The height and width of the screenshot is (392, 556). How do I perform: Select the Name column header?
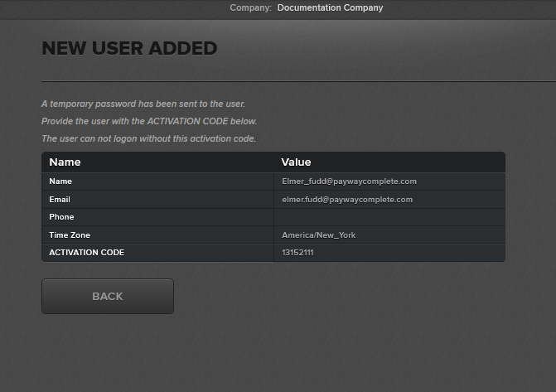point(65,162)
